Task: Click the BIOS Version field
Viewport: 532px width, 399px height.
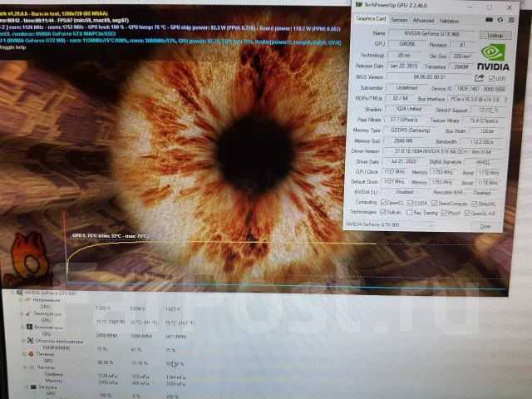Action: [429, 77]
